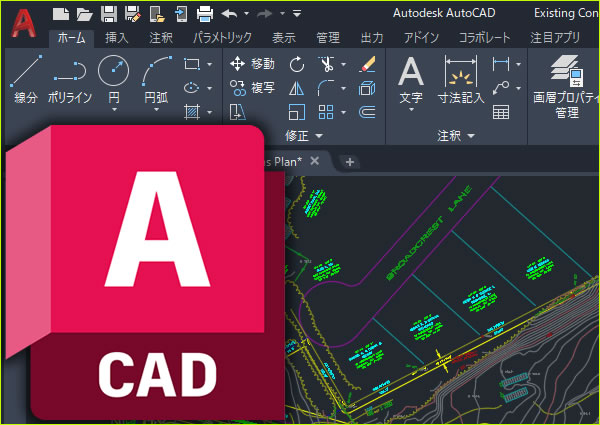Click the Offset tool icon
The width and height of the screenshot is (600, 425).
(x=367, y=112)
